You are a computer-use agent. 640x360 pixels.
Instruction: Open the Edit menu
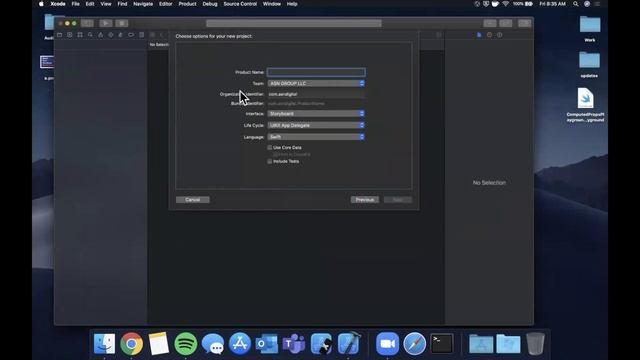coord(90,4)
